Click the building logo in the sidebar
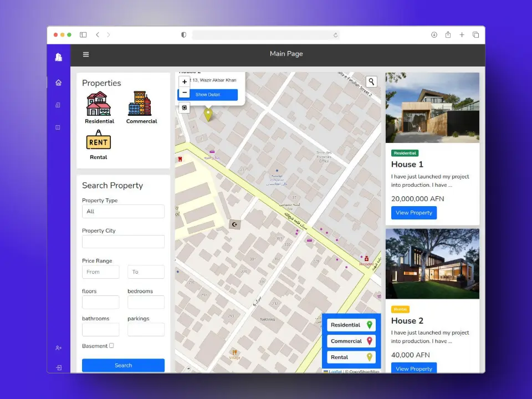This screenshot has width=532, height=399. [x=59, y=57]
